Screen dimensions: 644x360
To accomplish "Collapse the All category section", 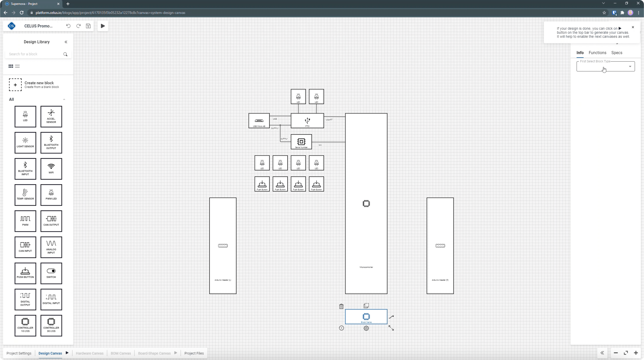I will [x=64, y=99].
